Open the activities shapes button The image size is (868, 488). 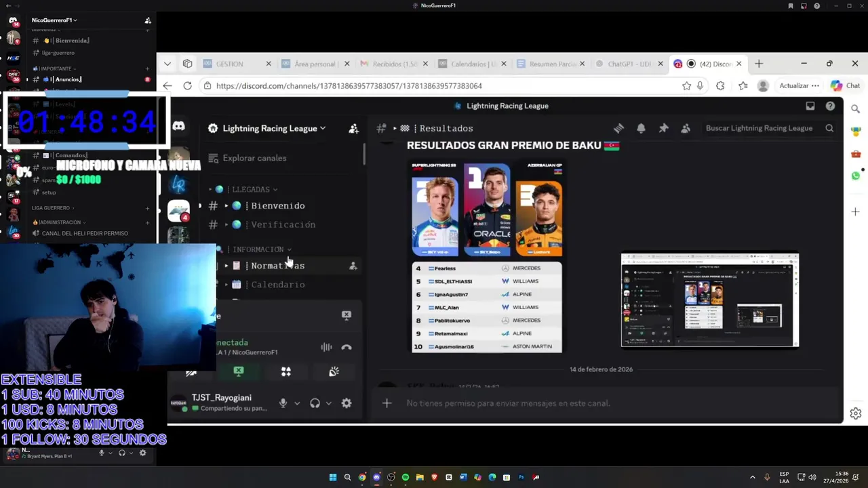point(286,371)
